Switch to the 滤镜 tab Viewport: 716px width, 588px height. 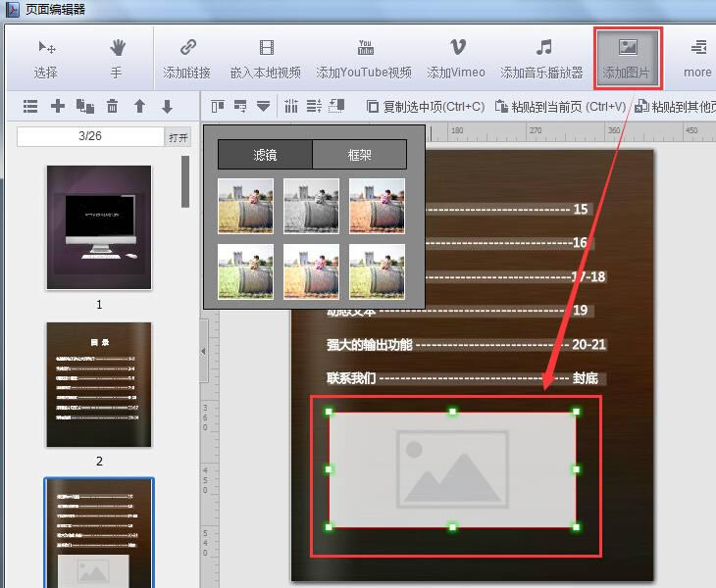265,155
